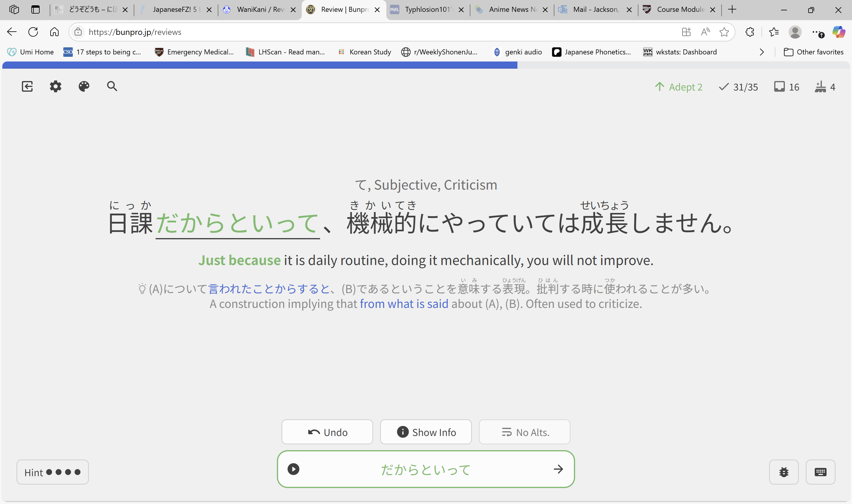Screen dimensions: 852x504
Task: Submit answer with the arrow icon
Action: tap(558, 469)
